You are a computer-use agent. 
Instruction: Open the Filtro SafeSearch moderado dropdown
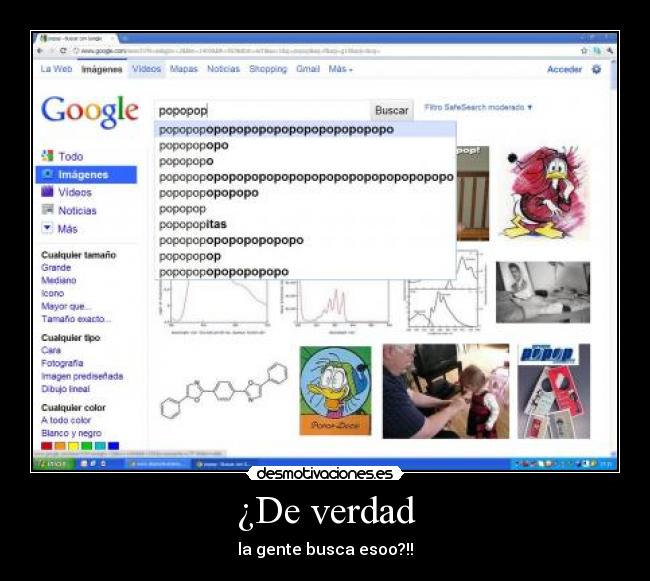(478, 107)
